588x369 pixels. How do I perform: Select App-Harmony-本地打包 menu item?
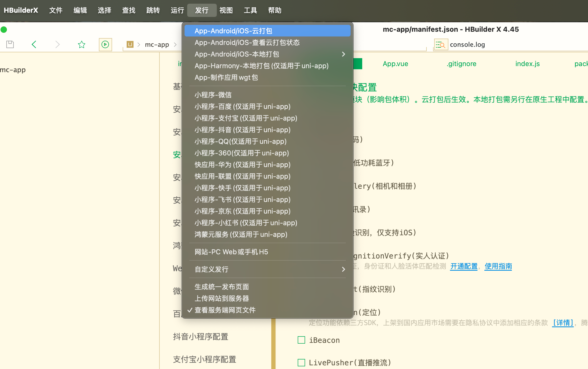[x=267, y=66]
